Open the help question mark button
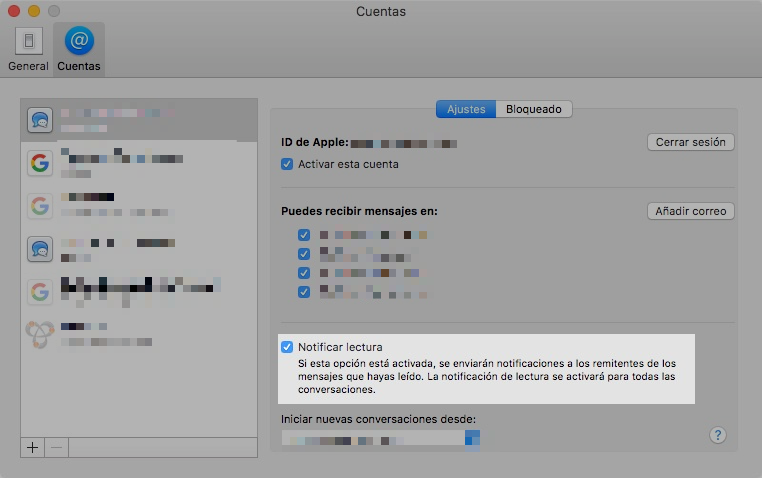 (x=718, y=435)
